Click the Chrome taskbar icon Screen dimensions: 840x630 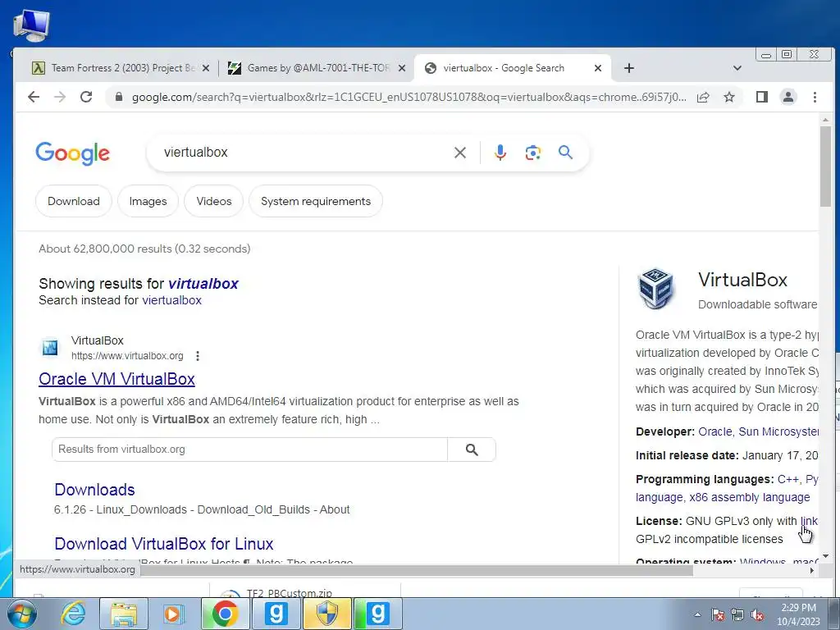(x=225, y=614)
